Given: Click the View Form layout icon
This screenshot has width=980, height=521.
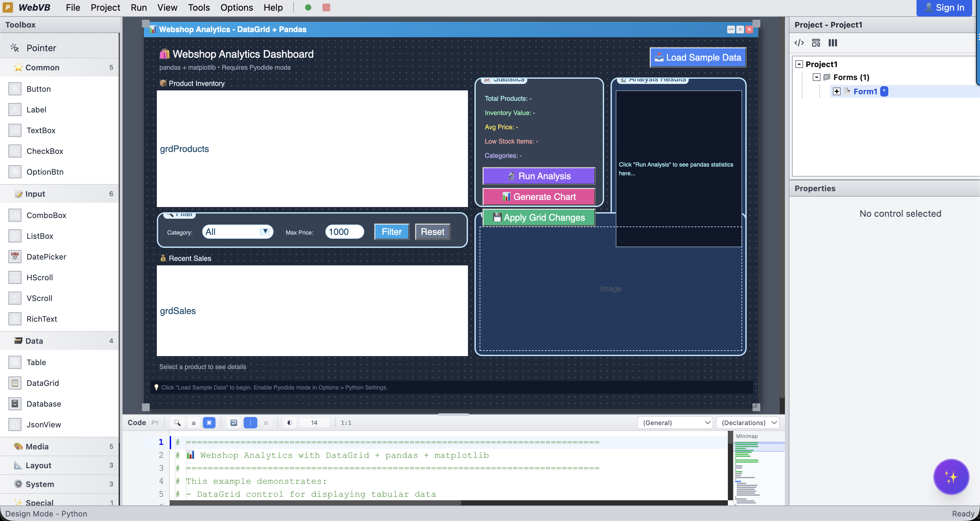Looking at the screenshot, I should click(x=816, y=42).
